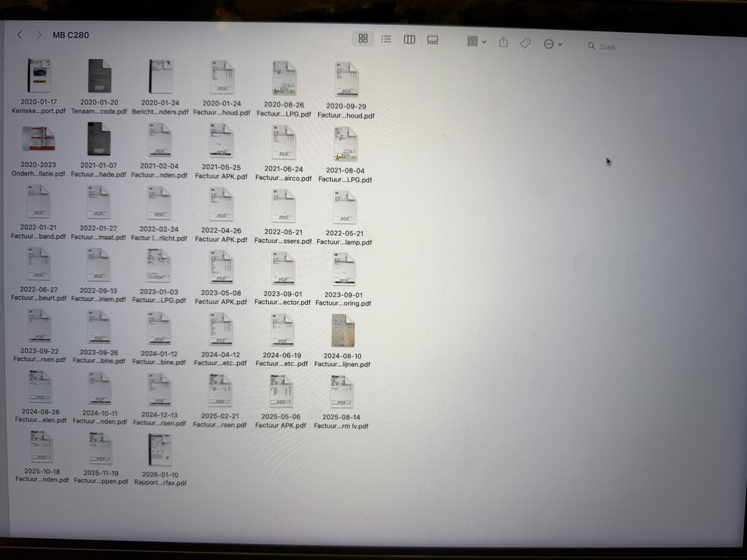
Task: Select the 2025-05-06 Factuur APK.pdf file
Action: point(281,392)
